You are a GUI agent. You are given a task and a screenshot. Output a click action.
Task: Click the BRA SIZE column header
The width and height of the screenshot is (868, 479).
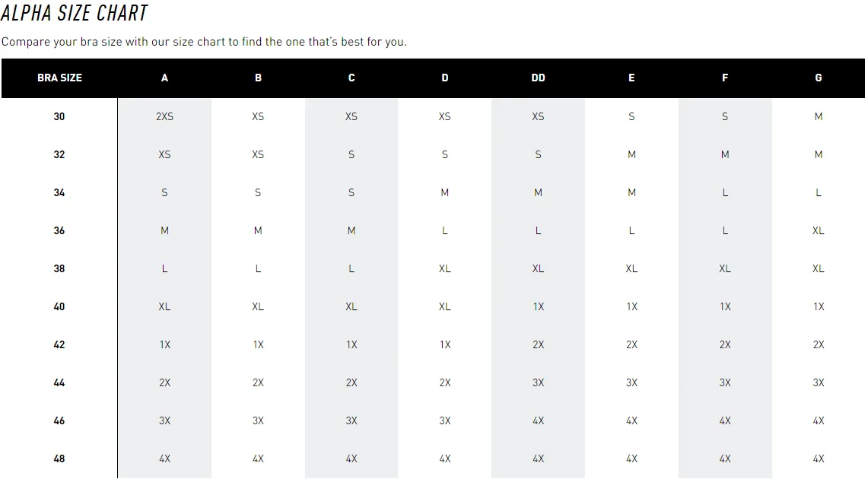pyautogui.click(x=59, y=78)
